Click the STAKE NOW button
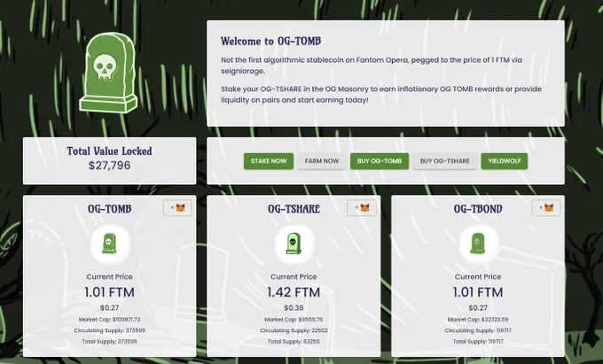 [x=269, y=161]
